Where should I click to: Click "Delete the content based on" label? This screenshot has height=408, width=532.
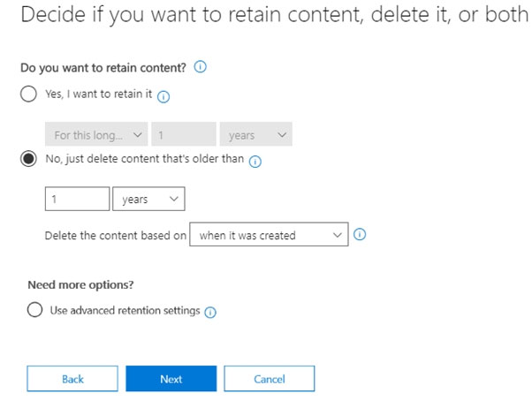coord(116,236)
